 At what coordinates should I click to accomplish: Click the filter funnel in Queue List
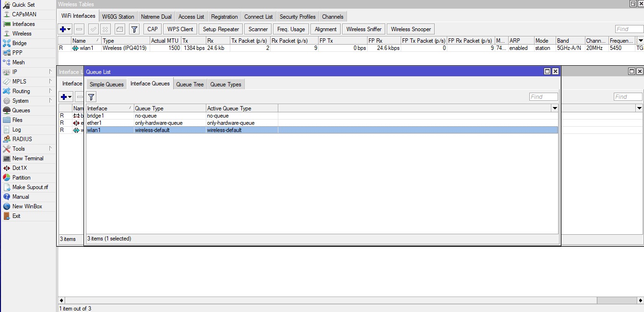click(x=91, y=96)
